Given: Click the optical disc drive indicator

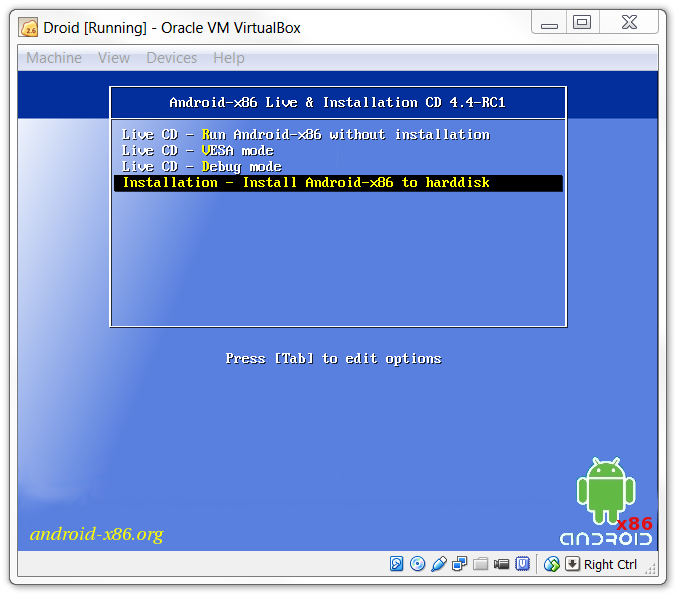Looking at the screenshot, I should tap(417, 563).
